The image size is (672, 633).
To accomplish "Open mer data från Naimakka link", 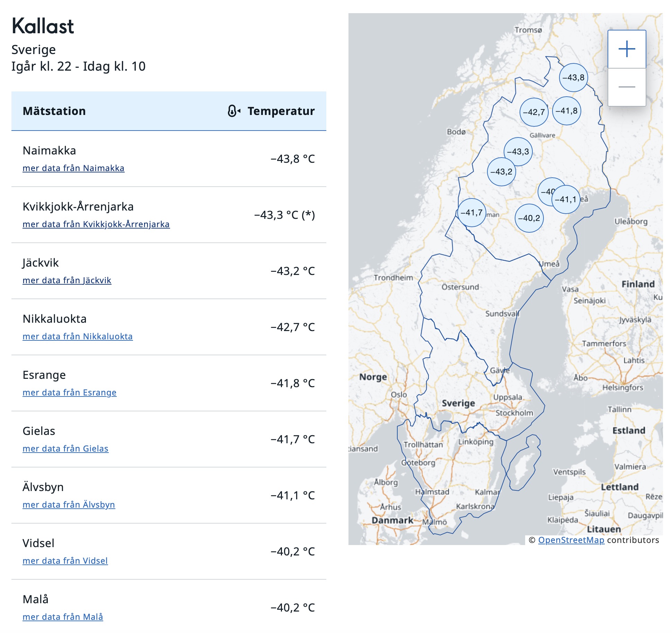I will click(x=73, y=168).
